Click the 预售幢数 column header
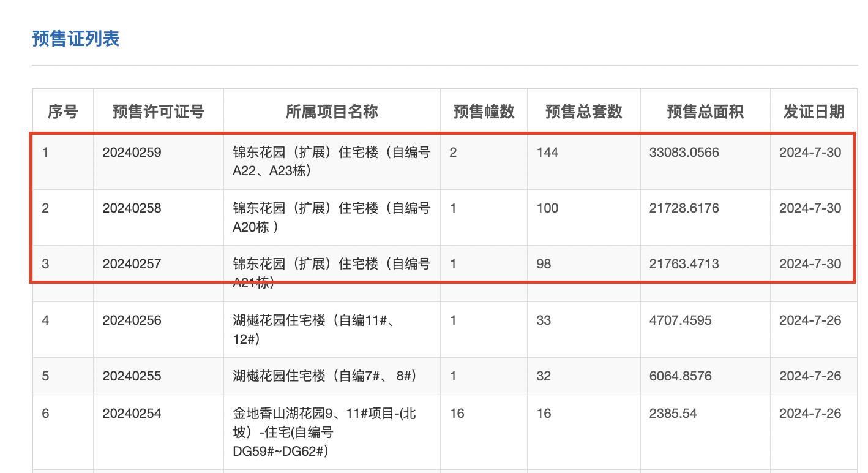This screenshot has height=473, width=868. [484, 112]
